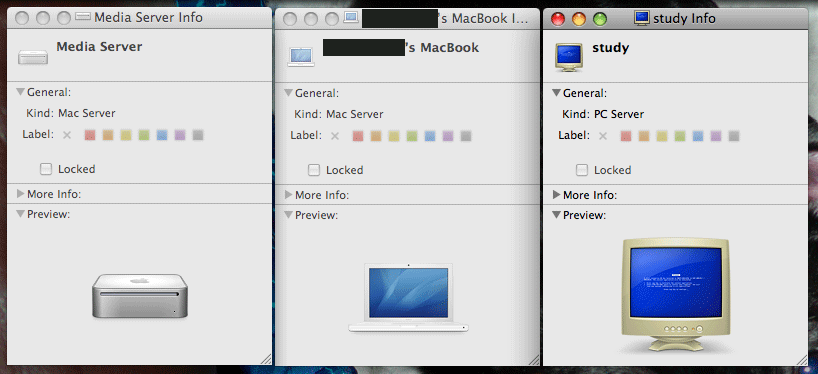
Task: Expand More Info in study Info
Action: 556,195
